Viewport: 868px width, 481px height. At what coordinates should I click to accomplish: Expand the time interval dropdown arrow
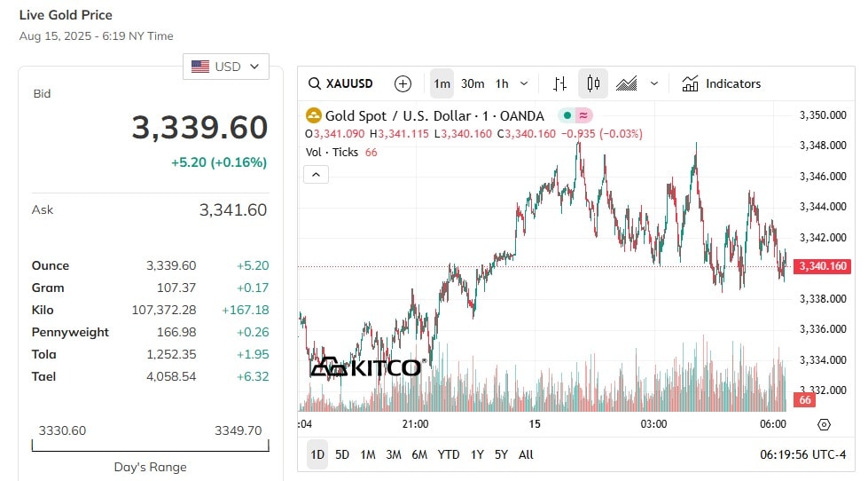[x=524, y=83]
